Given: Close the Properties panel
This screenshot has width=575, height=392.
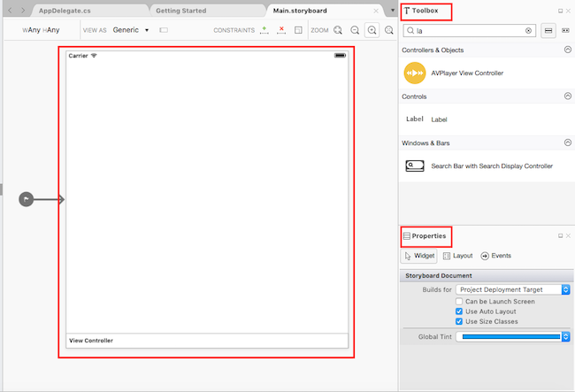Looking at the screenshot, I should [568, 235].
